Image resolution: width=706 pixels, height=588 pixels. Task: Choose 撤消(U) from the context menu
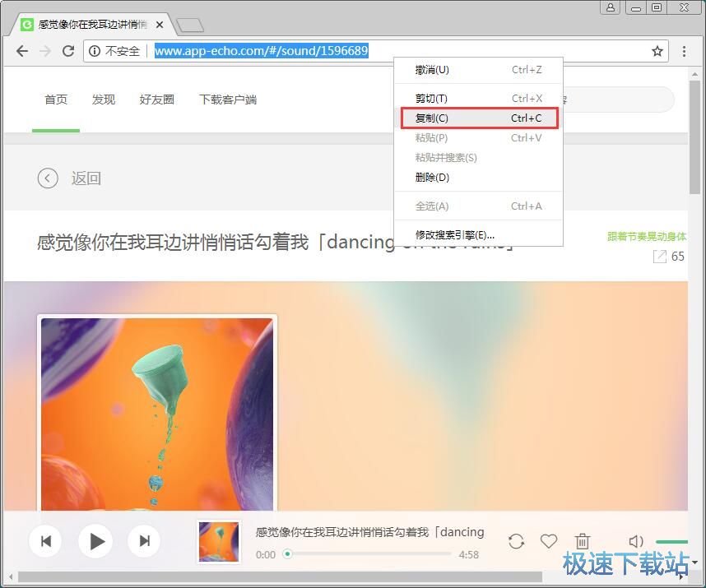478,70
